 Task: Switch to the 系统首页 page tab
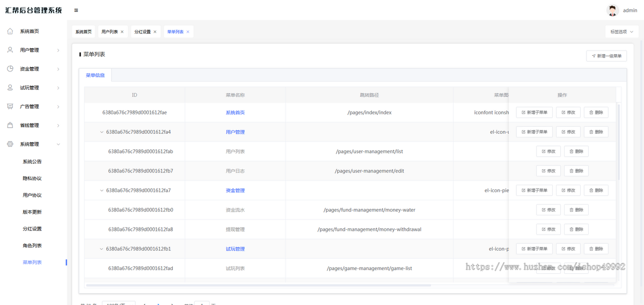(x=83, y=32)
